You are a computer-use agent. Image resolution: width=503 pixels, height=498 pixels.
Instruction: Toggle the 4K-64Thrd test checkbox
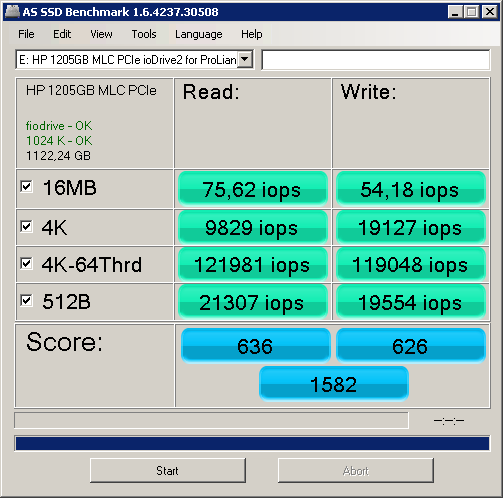click(26, 264)
